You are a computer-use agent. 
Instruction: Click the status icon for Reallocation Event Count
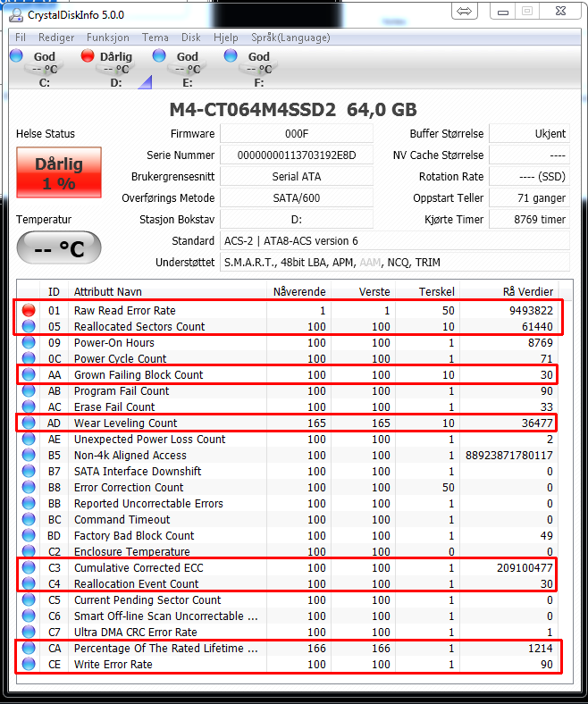[x=29, y=583]
